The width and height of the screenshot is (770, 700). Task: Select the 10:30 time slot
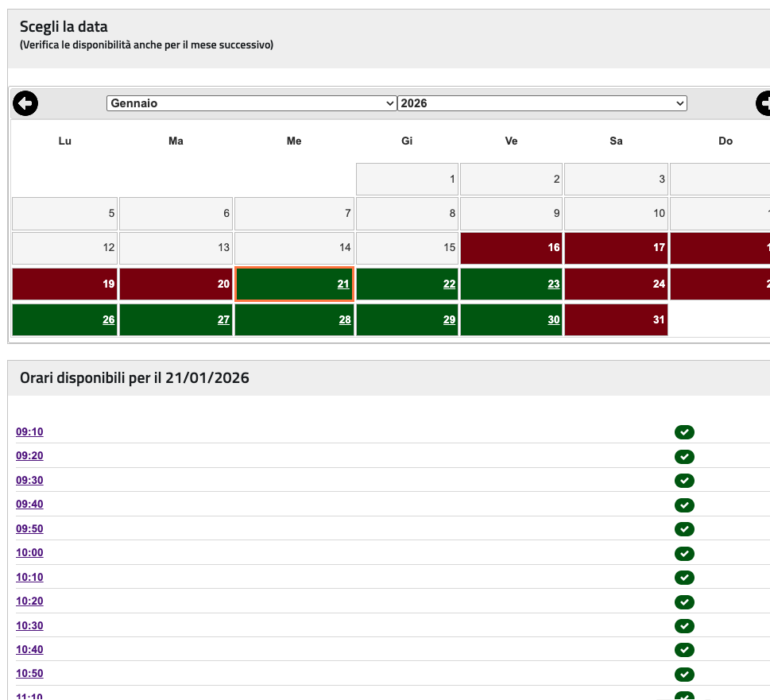(x=29, y=625)
